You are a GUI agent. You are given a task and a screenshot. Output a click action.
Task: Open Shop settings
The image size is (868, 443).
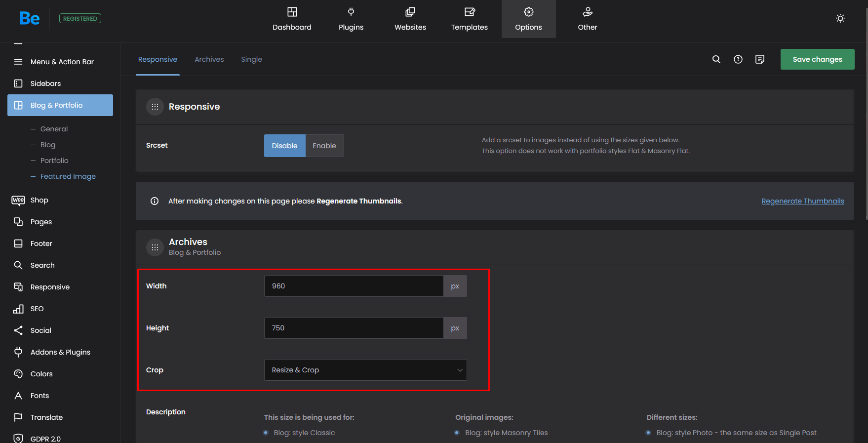point(39,200)
